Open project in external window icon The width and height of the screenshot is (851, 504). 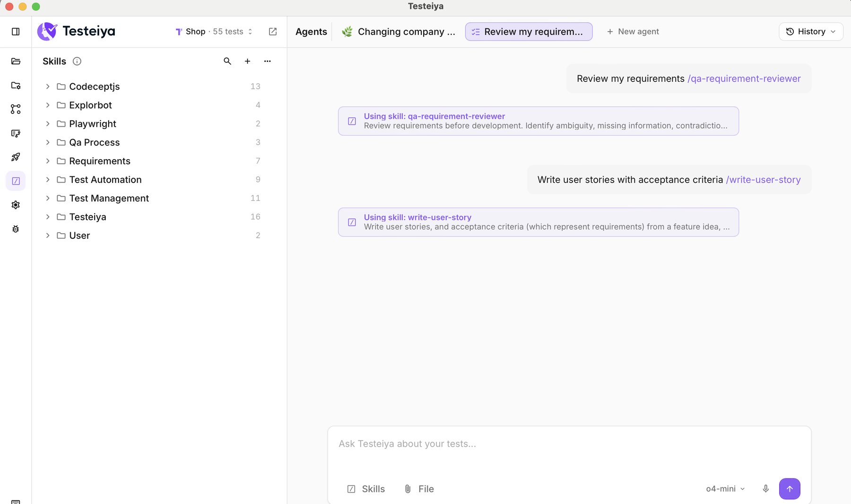coord(273,32)
